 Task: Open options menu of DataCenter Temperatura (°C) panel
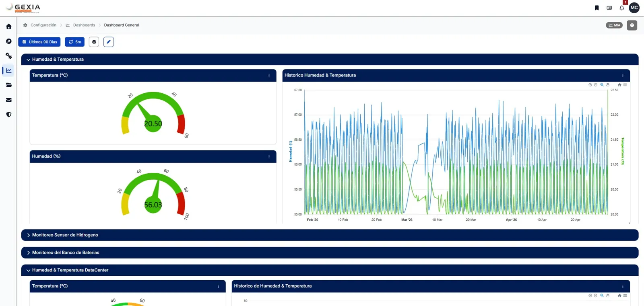pyautogui.click(x=219, y=286)
